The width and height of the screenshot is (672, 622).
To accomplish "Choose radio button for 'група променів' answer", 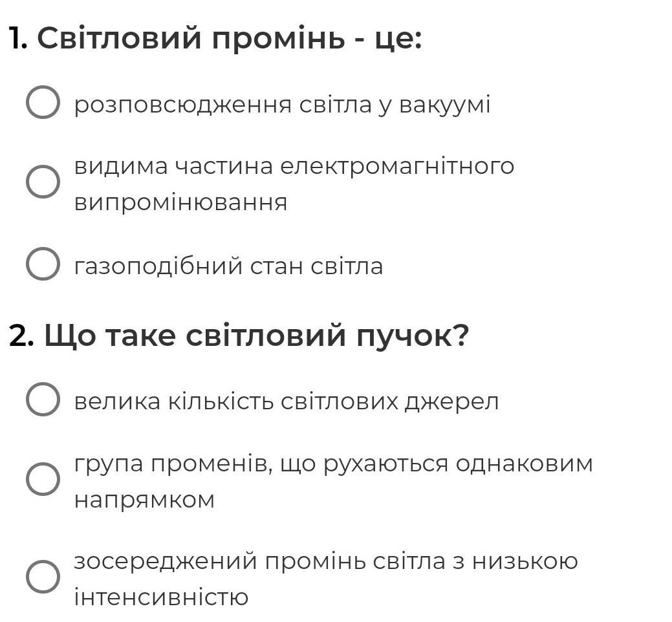I will pyautogui.click(x=43, y=479).
